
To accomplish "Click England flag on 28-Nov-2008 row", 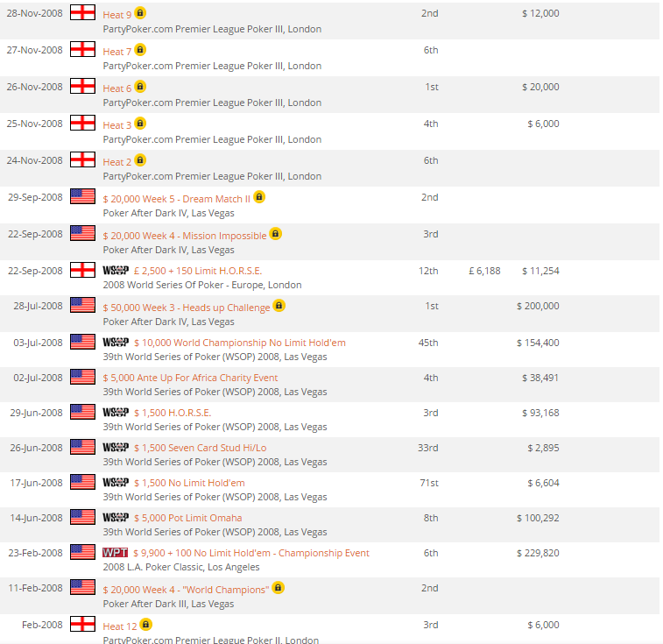I will point(82,12).
